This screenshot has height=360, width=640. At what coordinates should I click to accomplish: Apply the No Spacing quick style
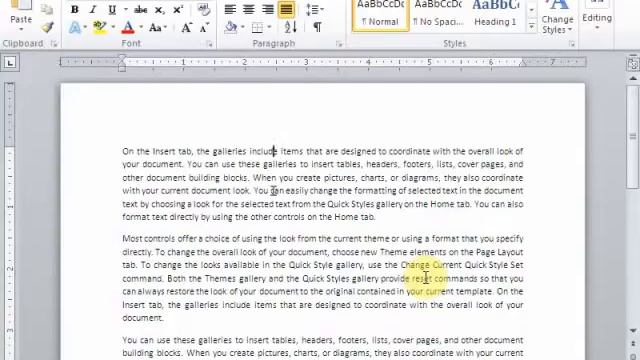click(438, 15)
